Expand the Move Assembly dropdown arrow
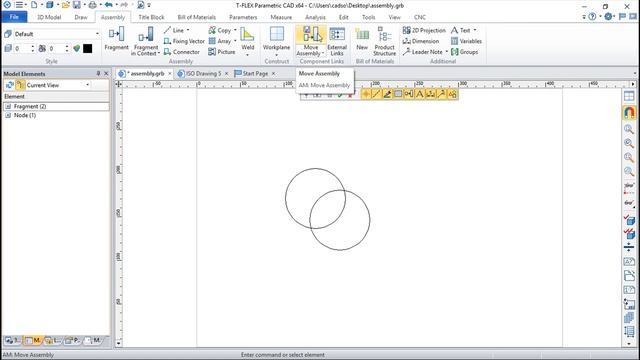This screenshot has width=640, height=360. [x=323, y=53]
